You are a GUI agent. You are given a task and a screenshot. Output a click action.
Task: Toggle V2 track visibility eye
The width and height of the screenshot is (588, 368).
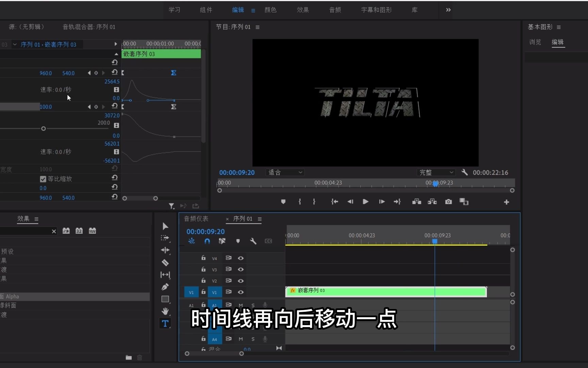pos(241,281)
